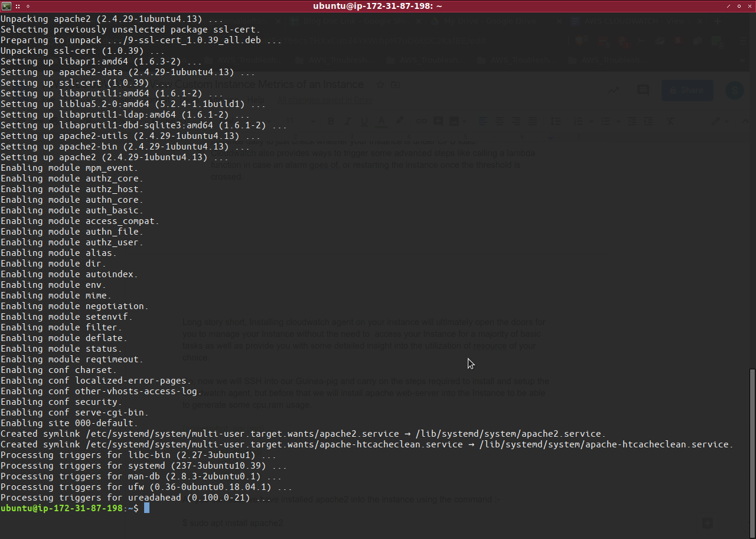This screenshot has height=539, width=756.
Task: Click "Processing triggers for ufw" line
Action: (146, 487)
